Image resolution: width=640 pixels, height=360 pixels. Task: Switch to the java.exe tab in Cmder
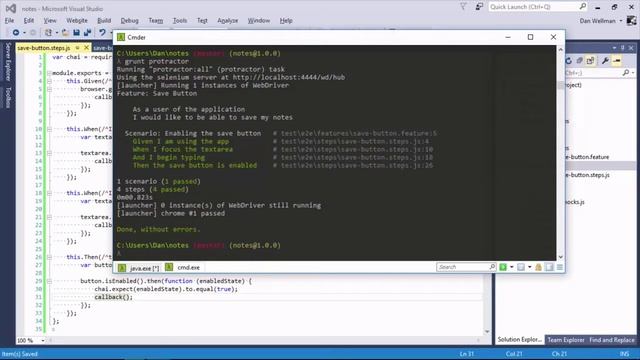(139, 268)
